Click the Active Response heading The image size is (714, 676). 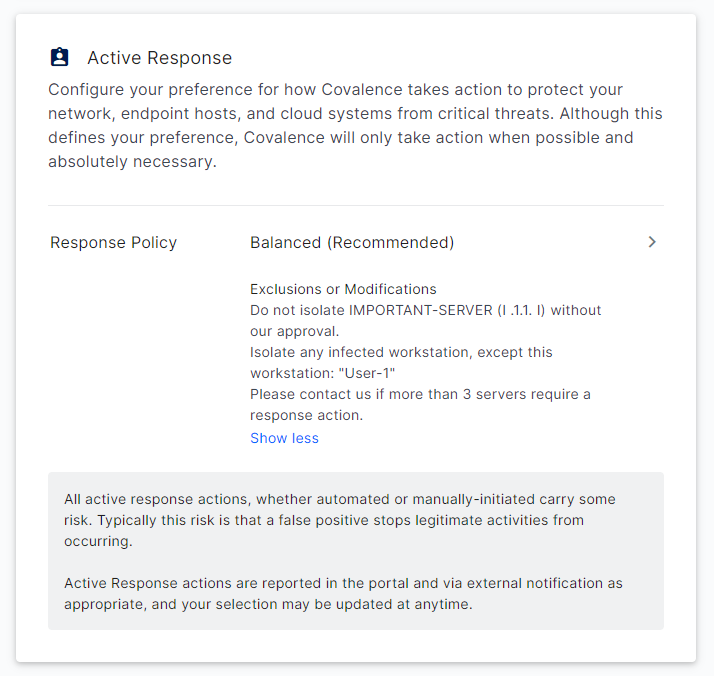pyautogui.click(x=159, y=58)
